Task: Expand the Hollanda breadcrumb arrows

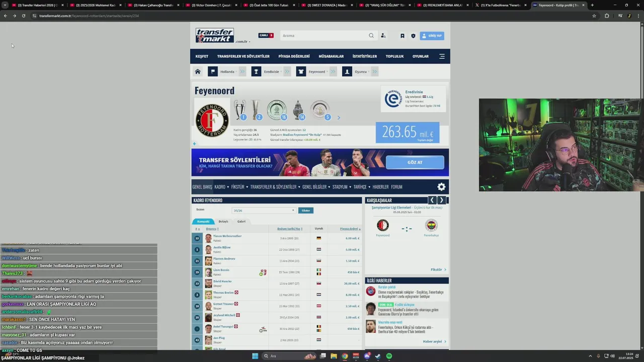Action: tap(243, 71)
